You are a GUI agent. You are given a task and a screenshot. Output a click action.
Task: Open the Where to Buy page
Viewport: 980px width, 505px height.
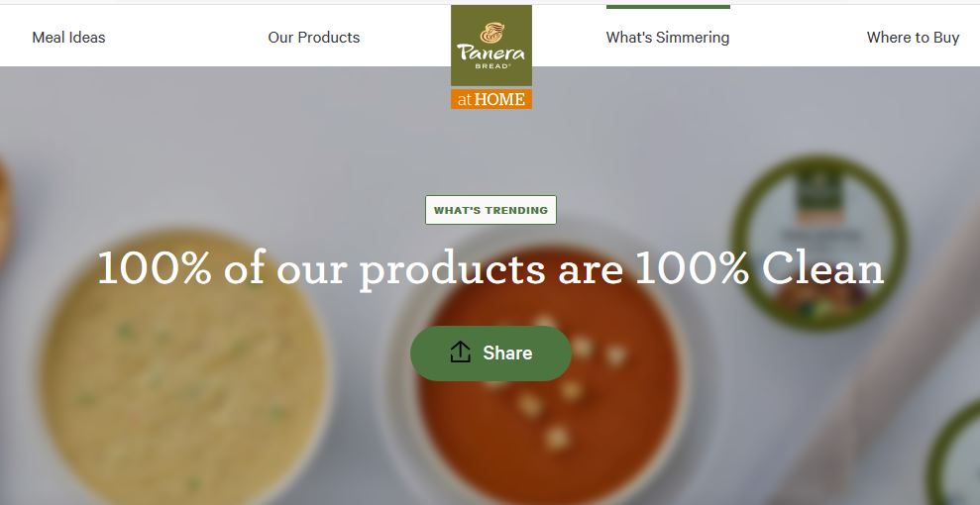click(x=913, y=38)
